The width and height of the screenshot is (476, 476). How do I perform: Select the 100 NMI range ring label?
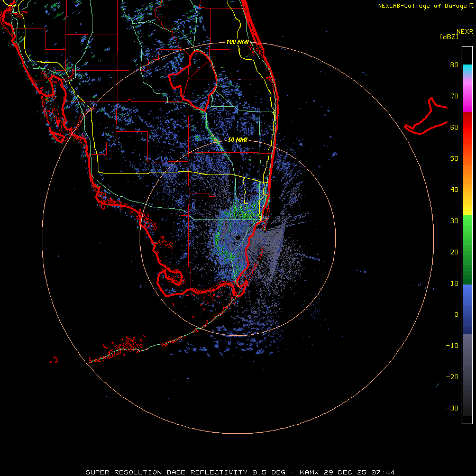pos(237,42)
